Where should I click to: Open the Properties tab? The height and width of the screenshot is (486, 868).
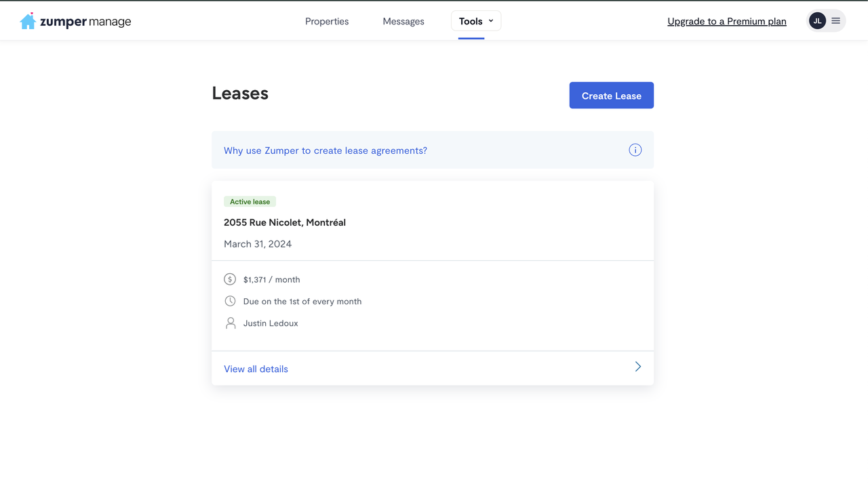[x=327, y=21]
